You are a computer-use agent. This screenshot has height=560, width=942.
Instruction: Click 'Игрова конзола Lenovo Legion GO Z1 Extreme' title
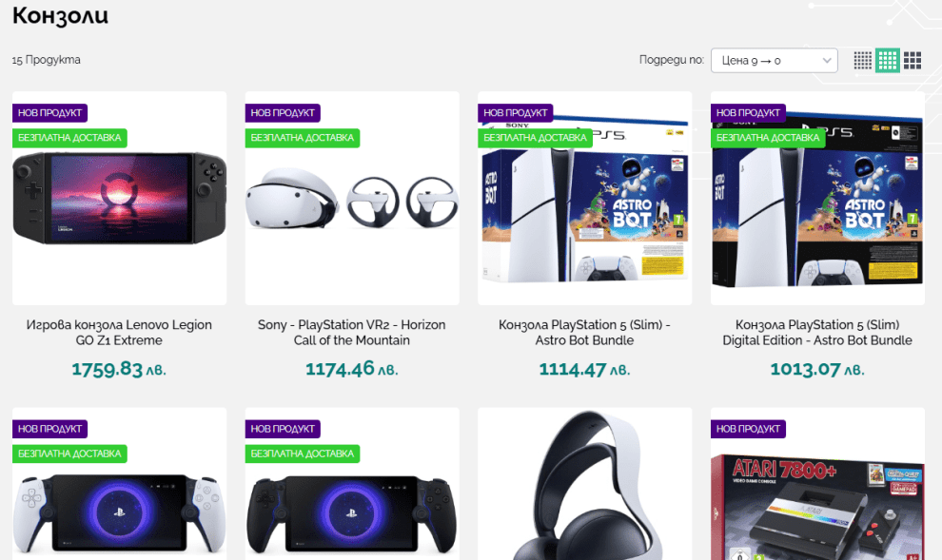119,333
